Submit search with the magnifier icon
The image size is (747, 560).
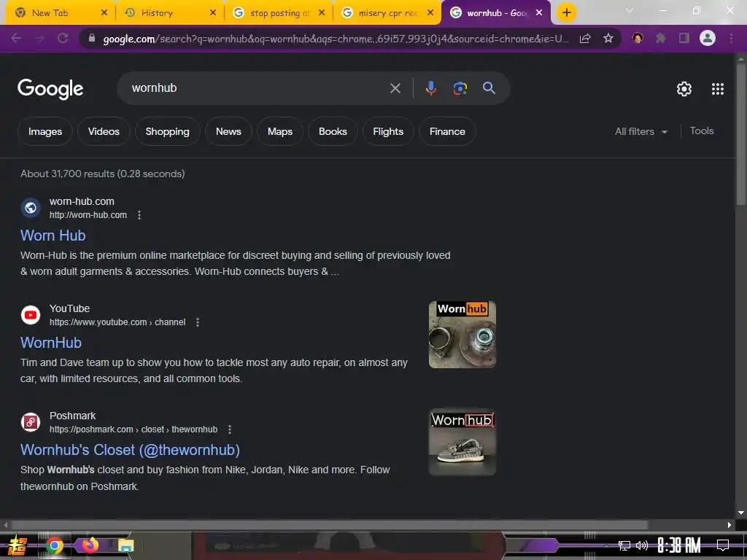(x=489, y=88)
